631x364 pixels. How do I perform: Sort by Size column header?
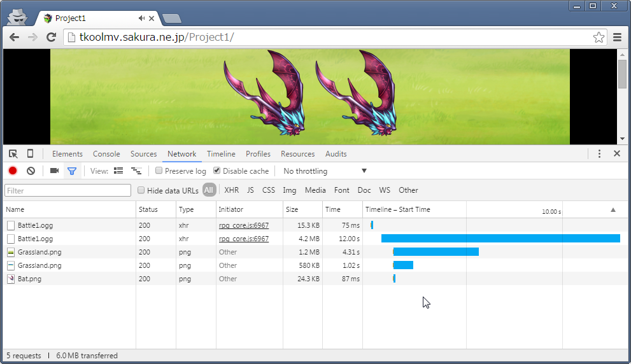coord(302,209)
